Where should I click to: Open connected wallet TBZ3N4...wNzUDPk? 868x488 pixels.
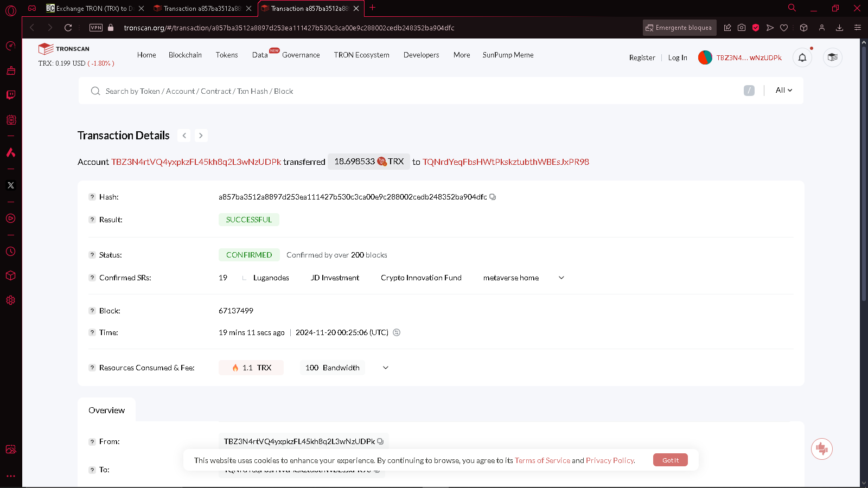click(x=740, y=57)
